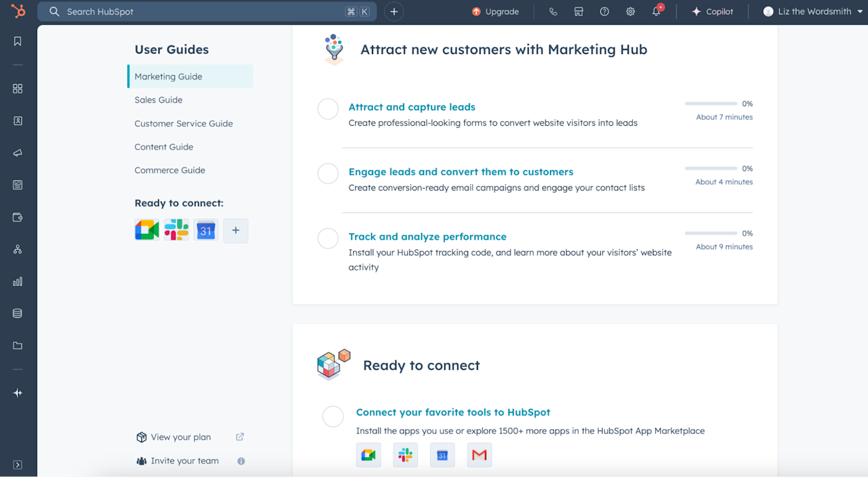The image size is (868, 477).
Task: Click the info icon beside Invite your team
Action: pyautogui.click(x=241, y=461)
